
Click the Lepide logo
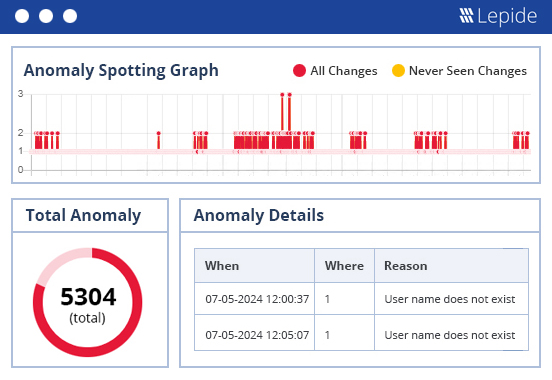pyautogui.click(x=498, y=16)
